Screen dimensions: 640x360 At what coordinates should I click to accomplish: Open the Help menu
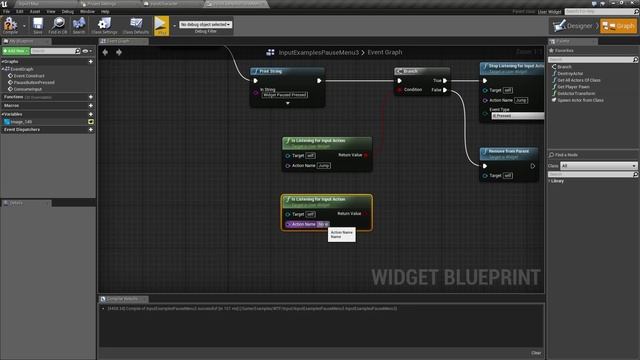(105, 12)
